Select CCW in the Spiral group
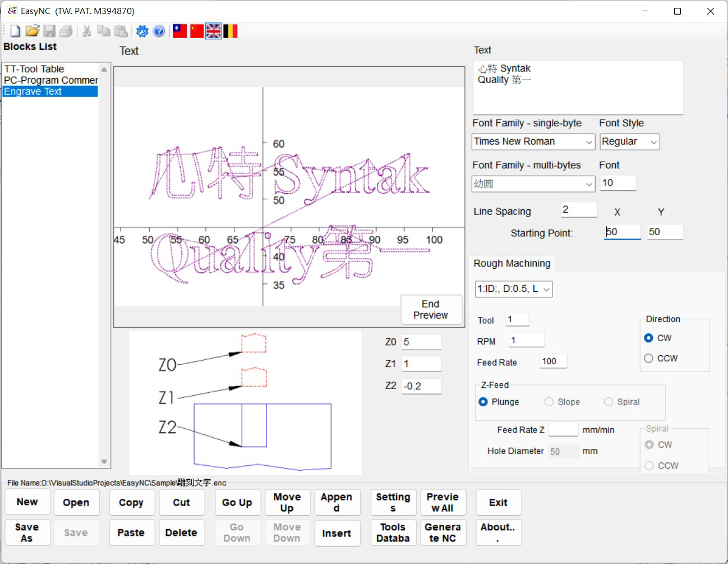The image size is (728, 564). coord(661,466)
